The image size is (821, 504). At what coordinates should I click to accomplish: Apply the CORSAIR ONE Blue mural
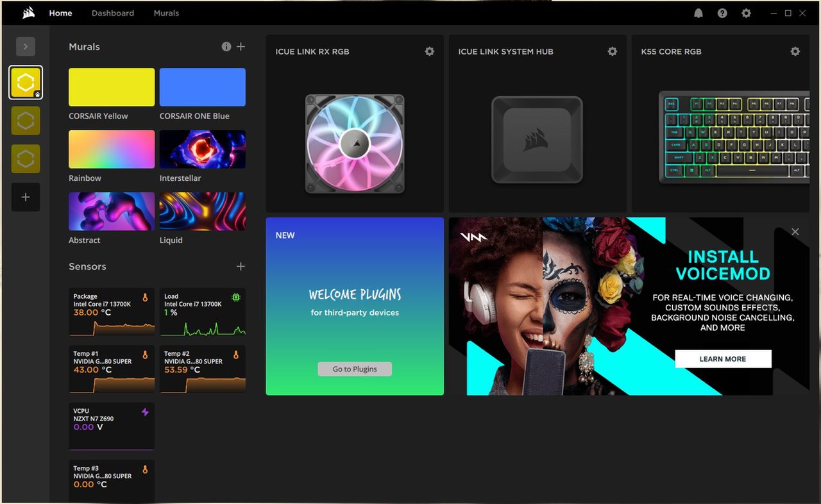(x=203, y=87)
